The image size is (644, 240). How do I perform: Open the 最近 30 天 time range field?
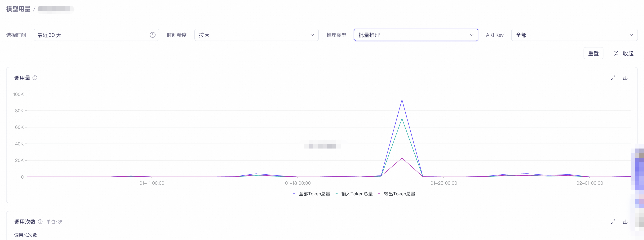[x=92, y=35]
